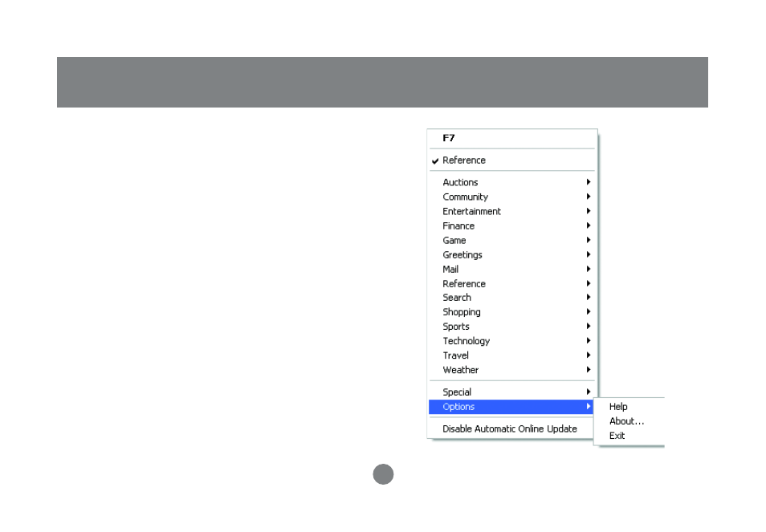Open the Shopping submenu
766x532 pixels.
511,312
